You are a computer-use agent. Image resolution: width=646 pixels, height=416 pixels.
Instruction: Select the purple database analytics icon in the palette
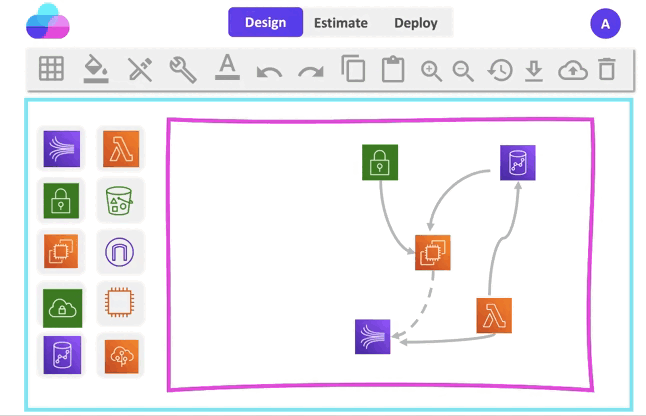pos(62,355)
